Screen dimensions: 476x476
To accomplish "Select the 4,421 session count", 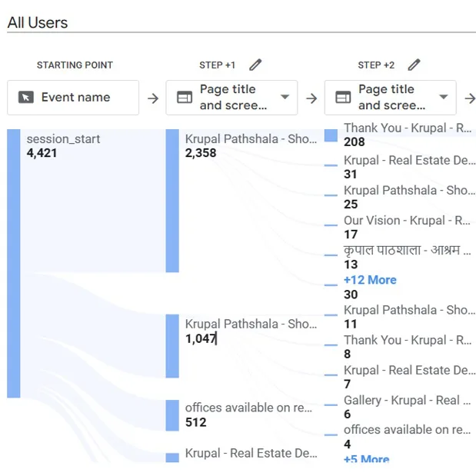I will pos(42,153).
